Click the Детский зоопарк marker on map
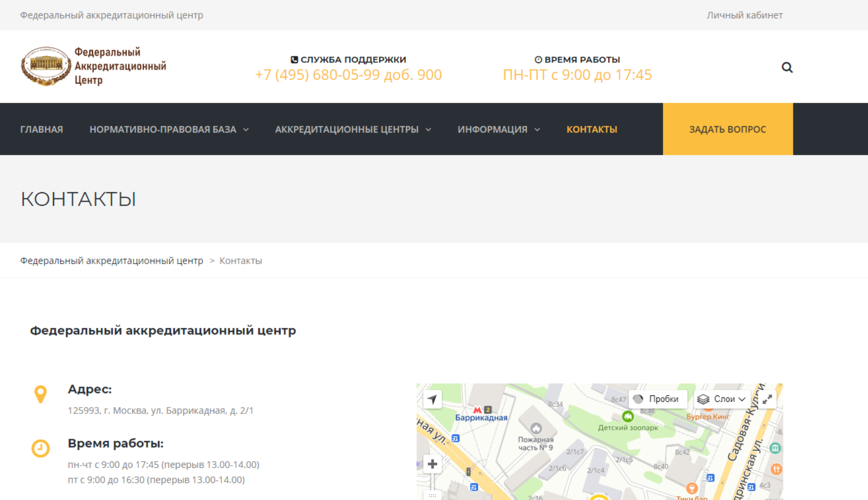This screenshot has height=500, width=868. [628, 417]
